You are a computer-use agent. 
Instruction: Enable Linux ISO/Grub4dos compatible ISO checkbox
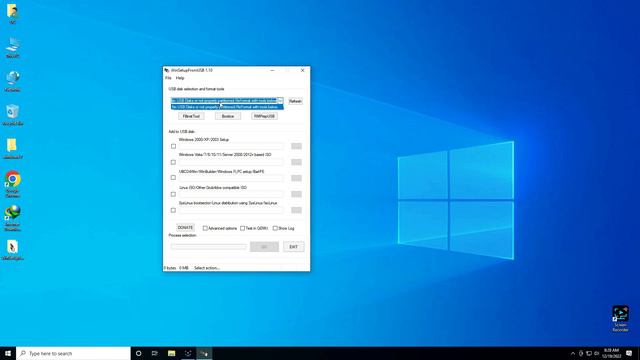173,194
